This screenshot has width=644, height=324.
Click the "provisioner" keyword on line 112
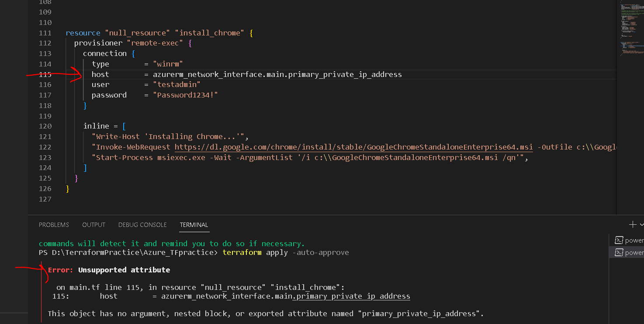pos(98,43)
